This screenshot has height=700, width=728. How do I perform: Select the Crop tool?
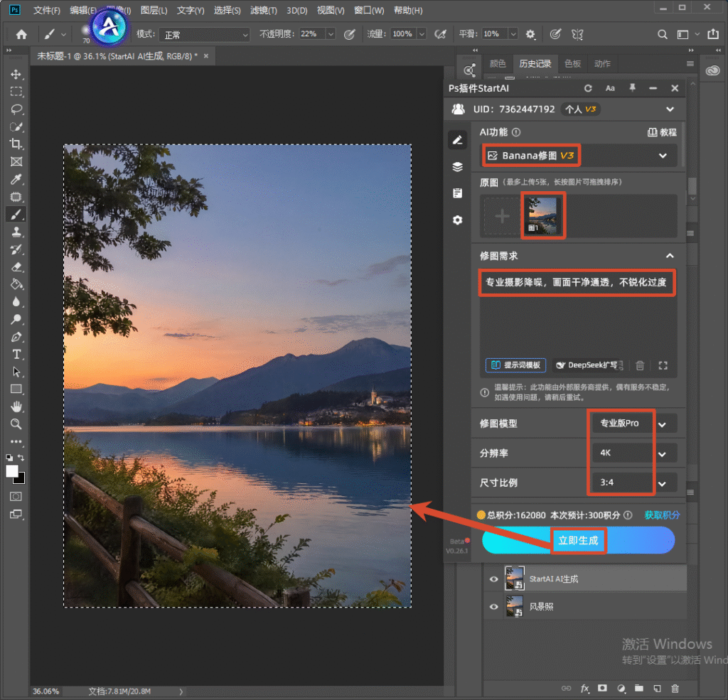pos(16,144)
